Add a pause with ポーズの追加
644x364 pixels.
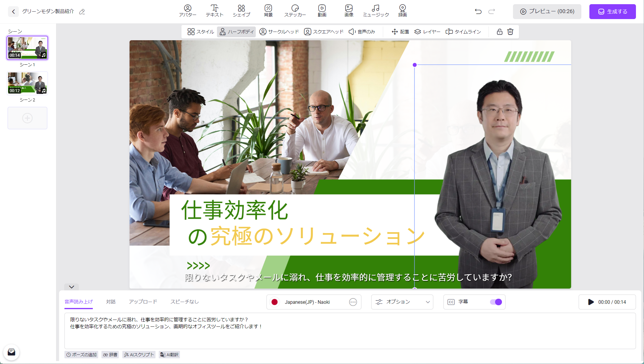tap(81, 354)
